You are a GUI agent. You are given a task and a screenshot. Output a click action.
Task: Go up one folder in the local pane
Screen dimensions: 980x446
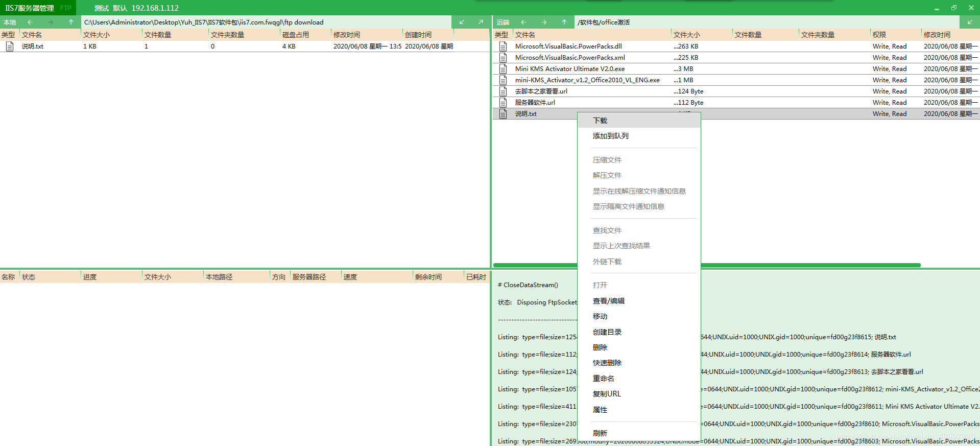pos(71,22)
